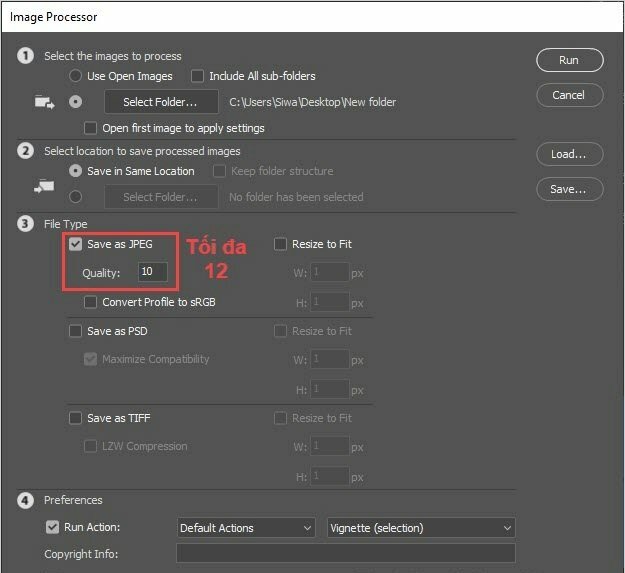Toggle LZW Compression checkbox
Image resolution: width=625 pixels, height=573 pixels.
(x=90, y=446)
